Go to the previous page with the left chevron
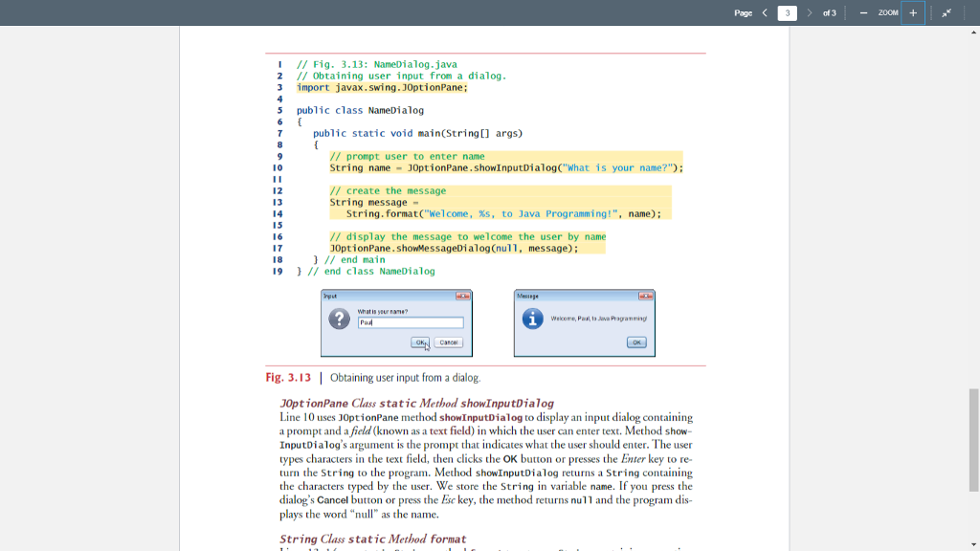 coord(765,12)
